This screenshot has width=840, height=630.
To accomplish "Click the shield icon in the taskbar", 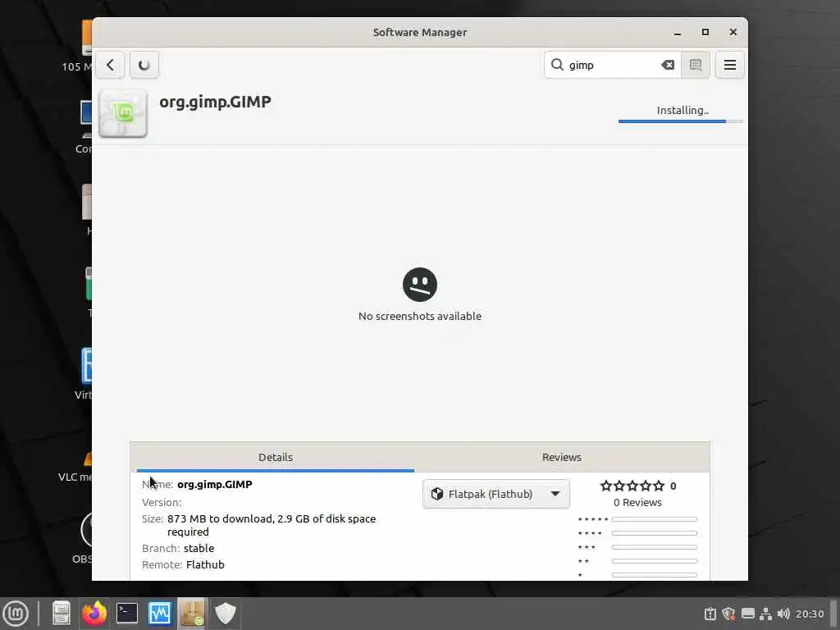I will 226,614.
